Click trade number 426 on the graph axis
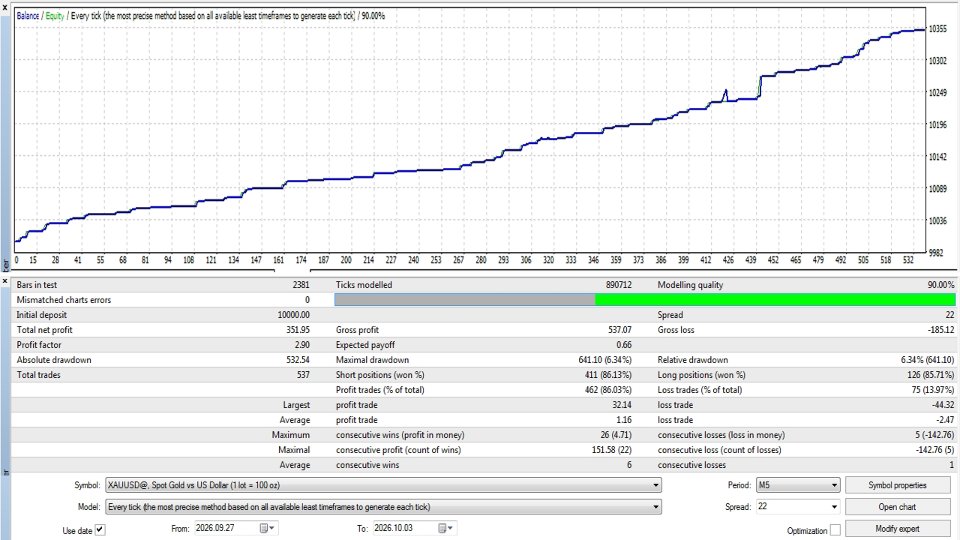Viewport: 960px width, 540px height. click(728, 260)
